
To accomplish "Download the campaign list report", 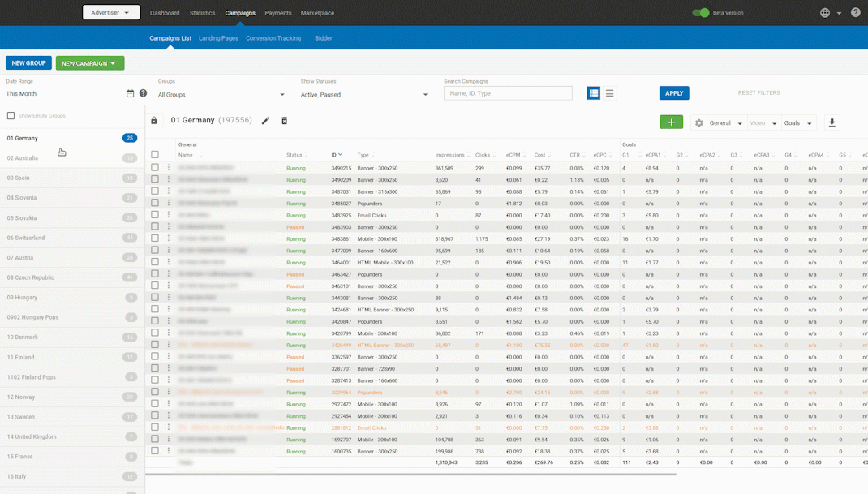I will pyautogui.click(x=831, y=122).
